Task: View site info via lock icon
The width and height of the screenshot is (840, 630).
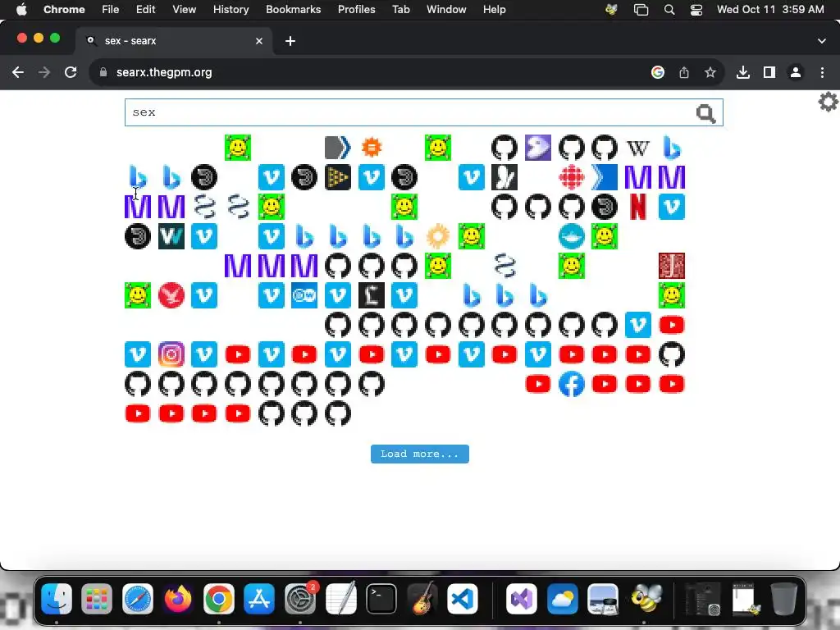Action: (103, 72)
